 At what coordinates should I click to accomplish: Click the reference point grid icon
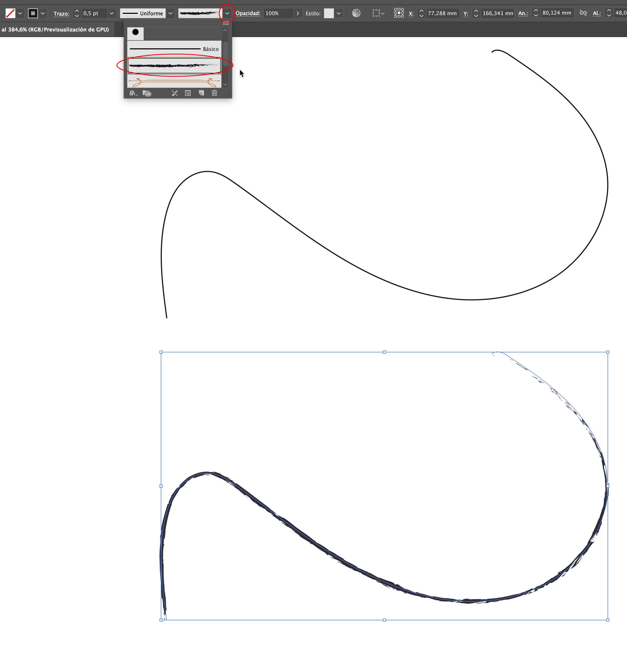399,13
